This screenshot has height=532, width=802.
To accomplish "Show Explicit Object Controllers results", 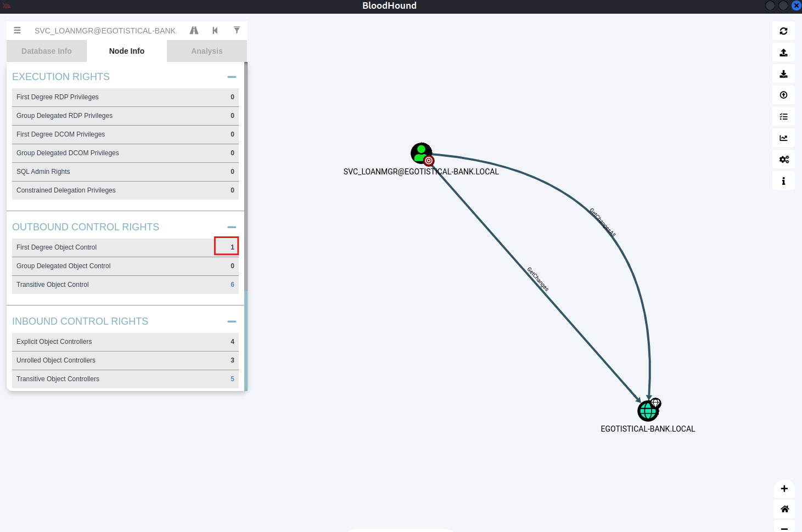I will [x=125, y=342].
